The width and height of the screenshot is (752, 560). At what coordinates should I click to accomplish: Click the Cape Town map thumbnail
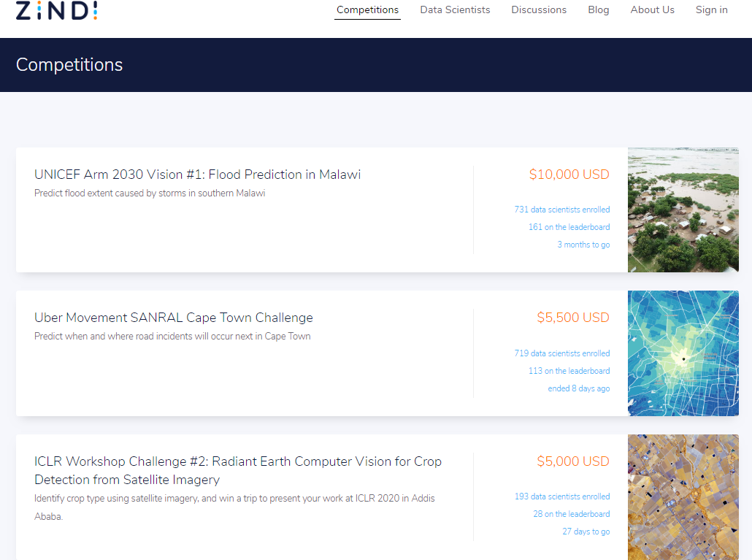tap(683, 353)
